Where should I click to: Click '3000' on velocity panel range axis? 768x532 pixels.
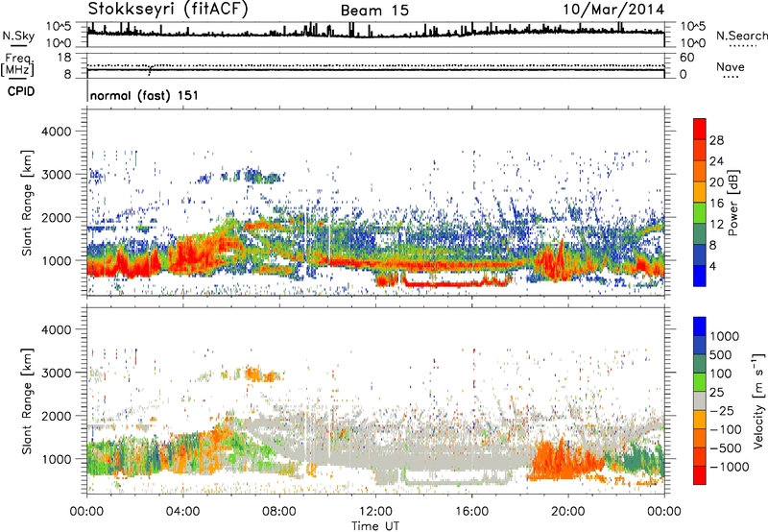click(x=57, y=373)
